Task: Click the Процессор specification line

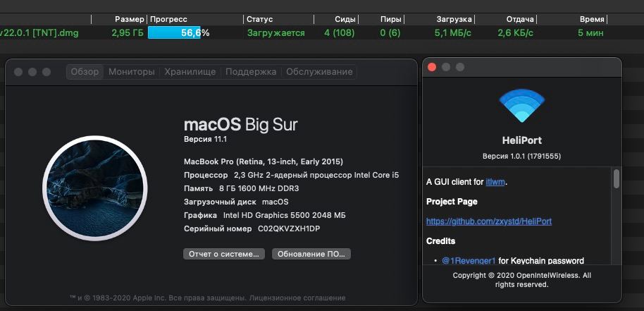Action: tap(291, 175)
